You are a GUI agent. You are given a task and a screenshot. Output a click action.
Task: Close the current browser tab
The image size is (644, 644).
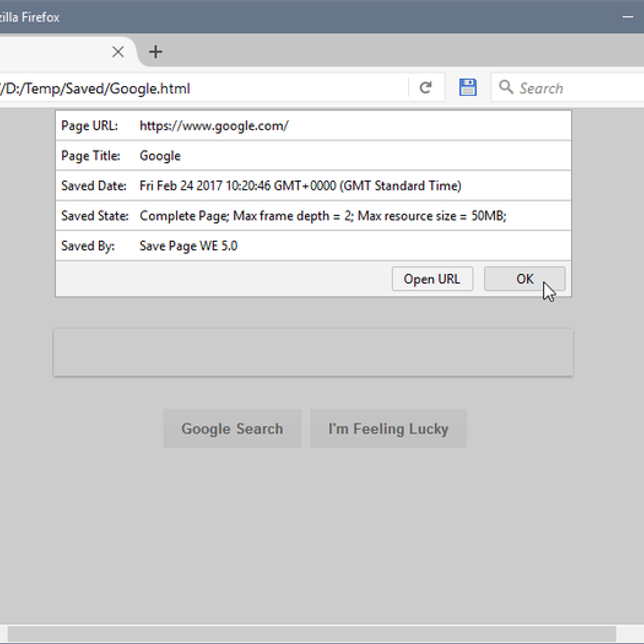(x=118, y=52)
